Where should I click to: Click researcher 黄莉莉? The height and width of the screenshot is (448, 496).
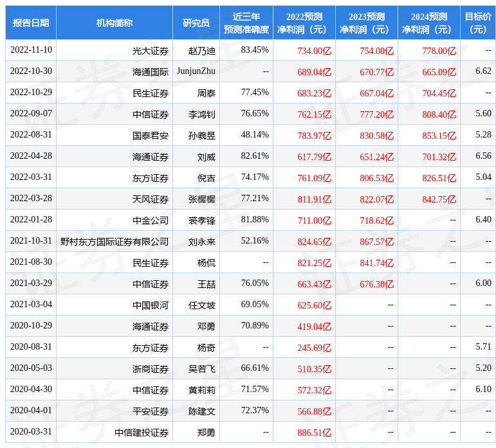click(202, 391)
